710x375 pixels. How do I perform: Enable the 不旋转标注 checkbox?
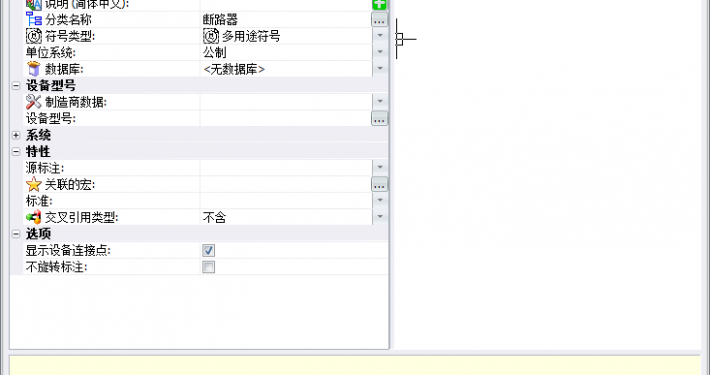[208, 267]
